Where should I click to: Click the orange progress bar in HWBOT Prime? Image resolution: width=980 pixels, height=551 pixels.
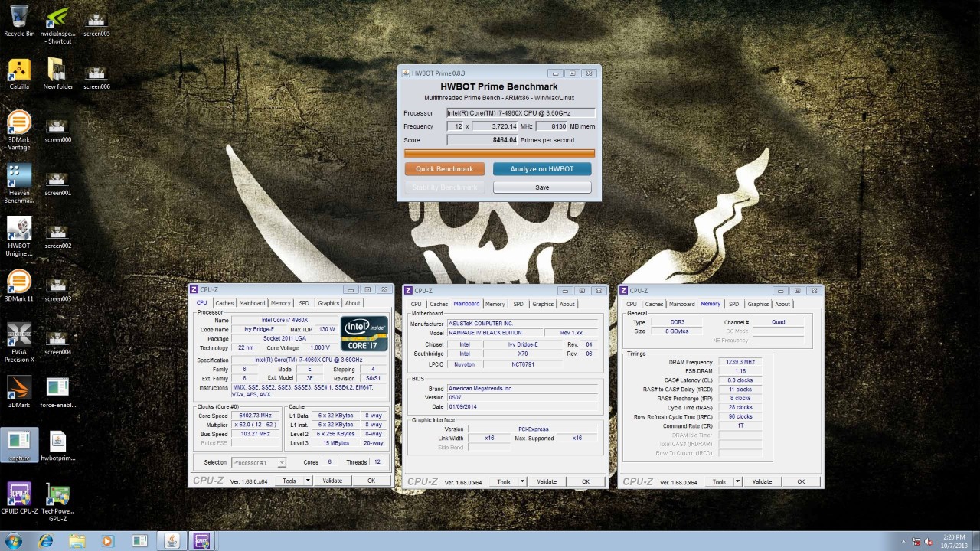[499, 153]
